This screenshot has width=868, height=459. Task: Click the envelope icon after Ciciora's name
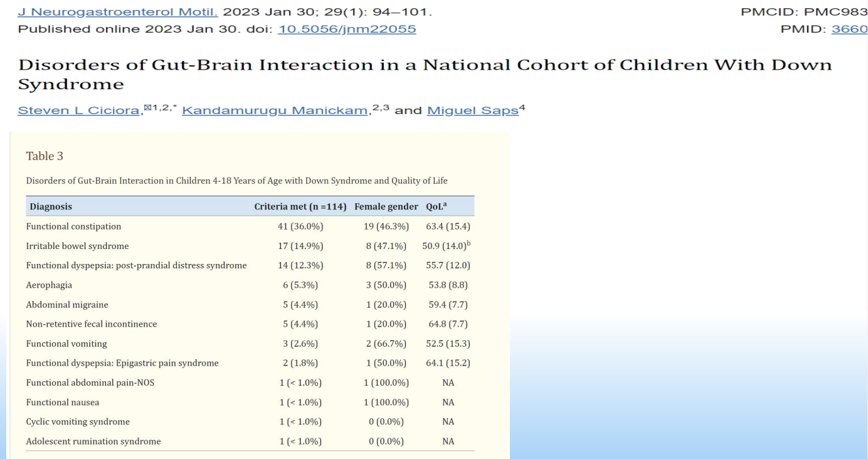tap(147, 108)
